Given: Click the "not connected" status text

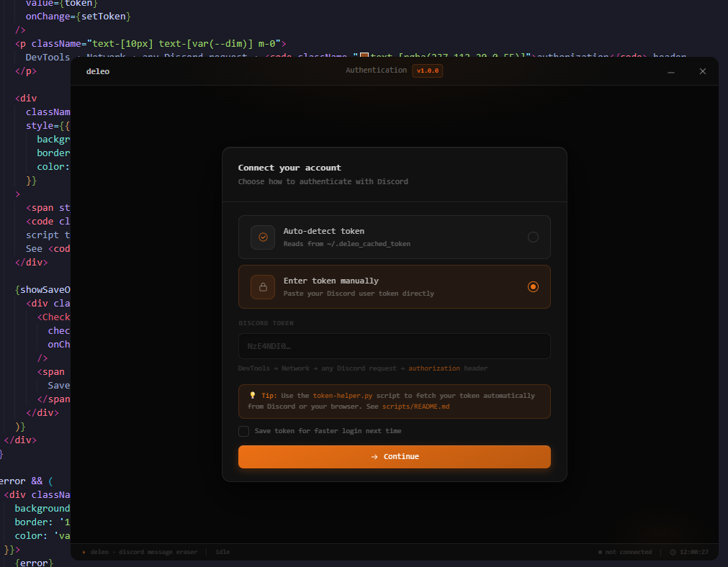Looking at the screenshot, I should coord(628,552).
